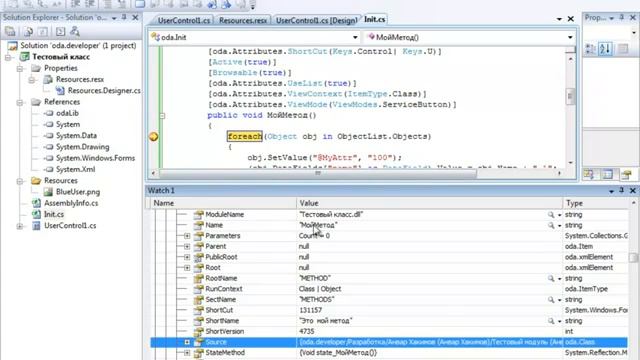
Task: Collapse the Properties folder in Solution Explorer
Action: point(20,68)
